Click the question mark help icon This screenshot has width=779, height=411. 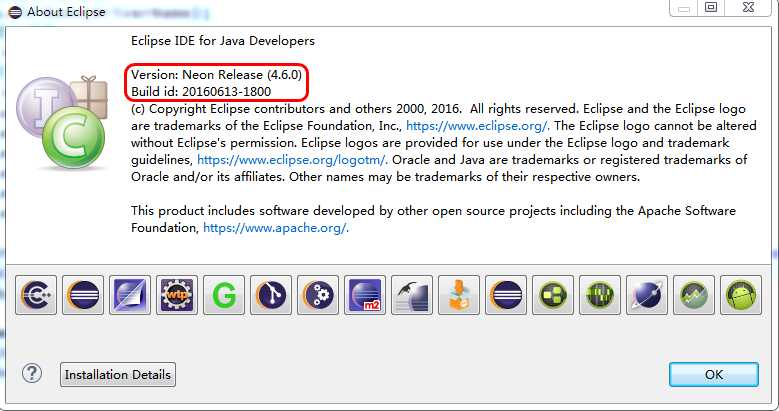[x=32, y=373]
